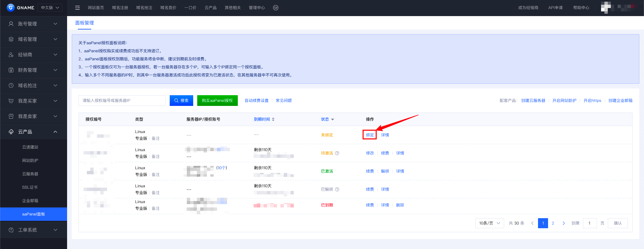Open 域名注册 in top navigation

[120, 8]
